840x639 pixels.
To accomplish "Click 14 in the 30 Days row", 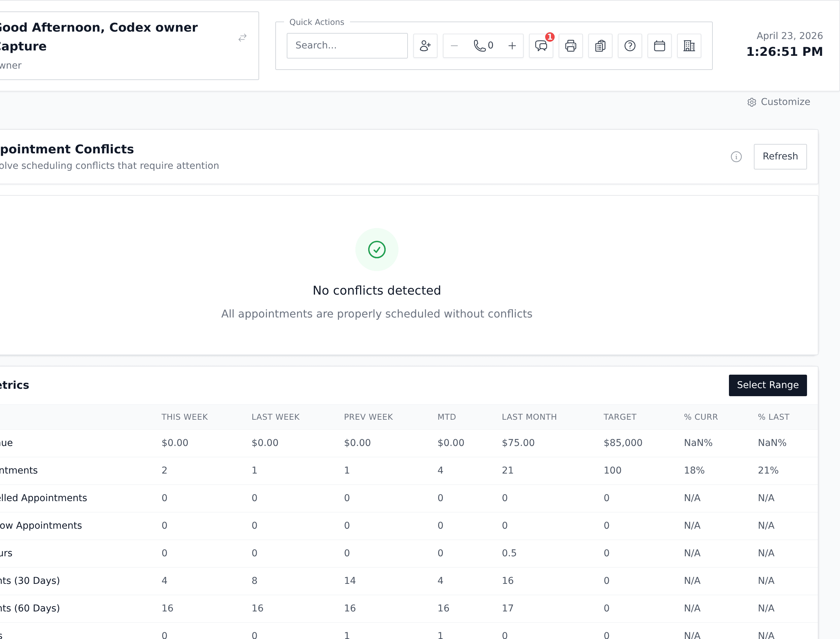I will pos(350,581).
